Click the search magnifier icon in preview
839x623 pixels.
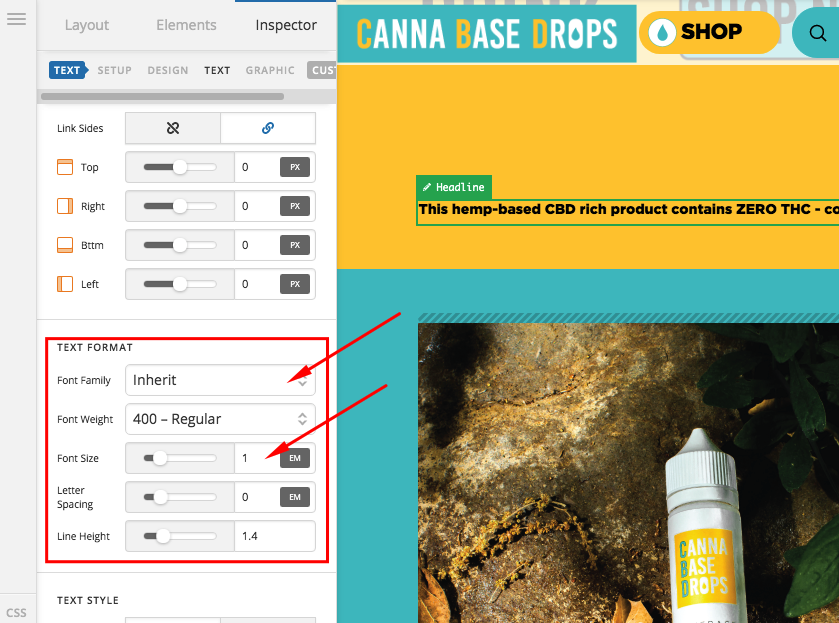click(x=817, y=33)
